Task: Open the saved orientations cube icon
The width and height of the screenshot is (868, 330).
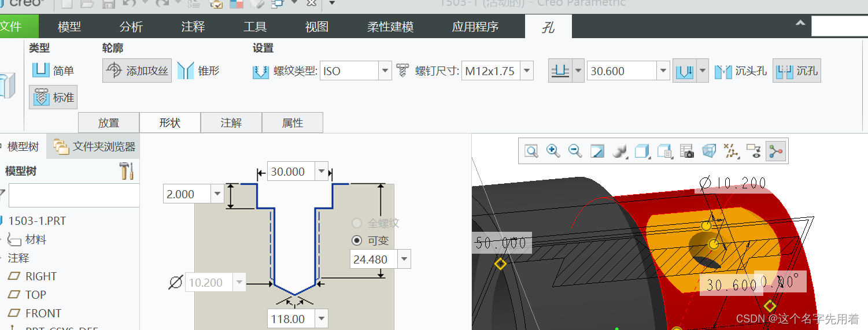Action: (x=642, y=151)
